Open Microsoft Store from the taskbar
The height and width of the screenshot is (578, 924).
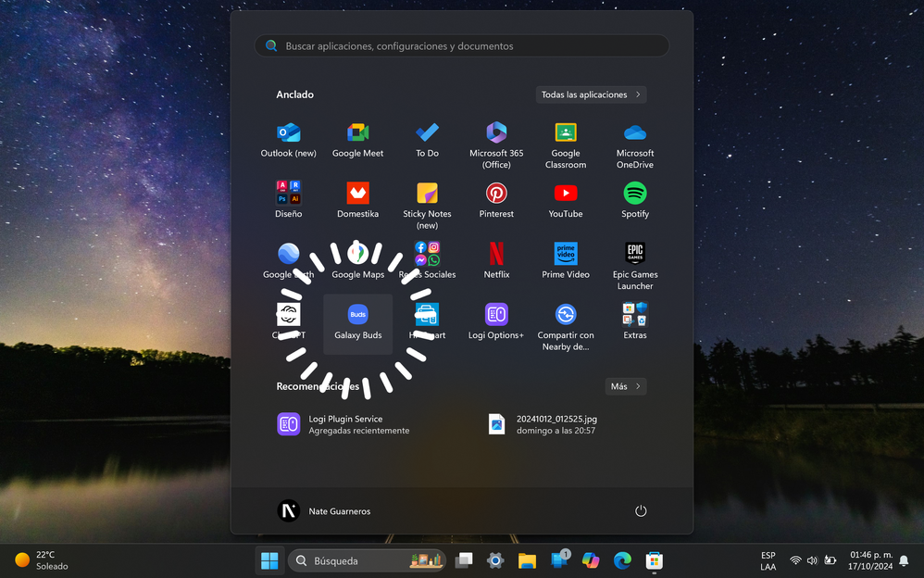coord(654,560)
